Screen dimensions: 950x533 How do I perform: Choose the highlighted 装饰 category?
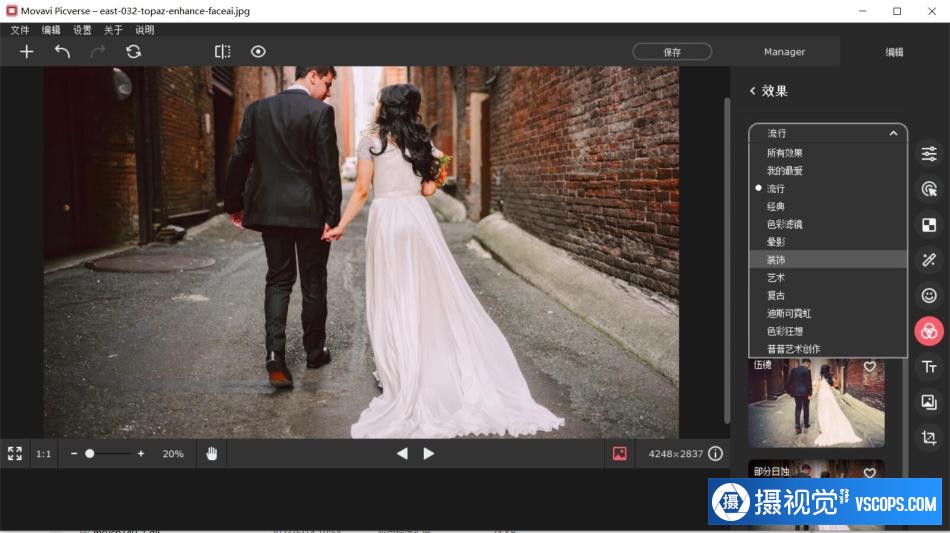(x=828, y=260)
